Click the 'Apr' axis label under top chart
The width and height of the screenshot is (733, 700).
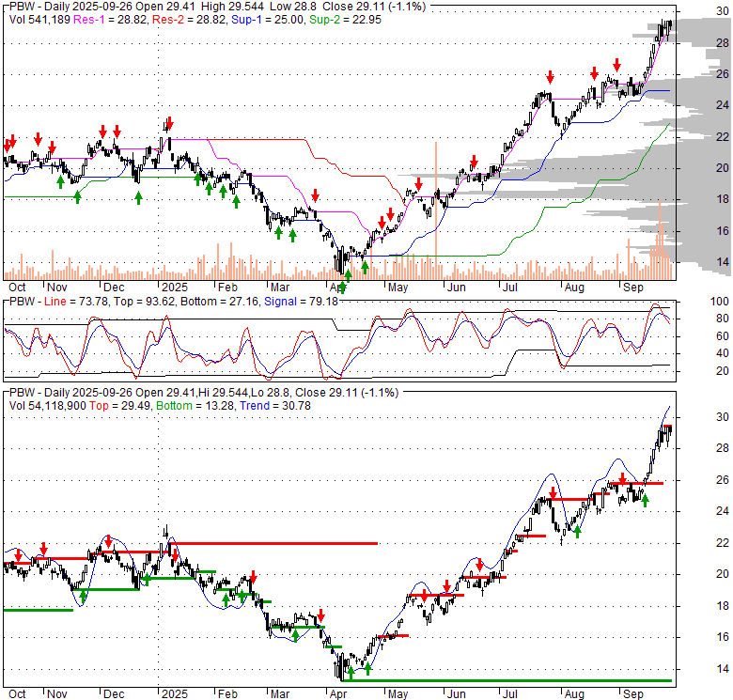point(338,288)
